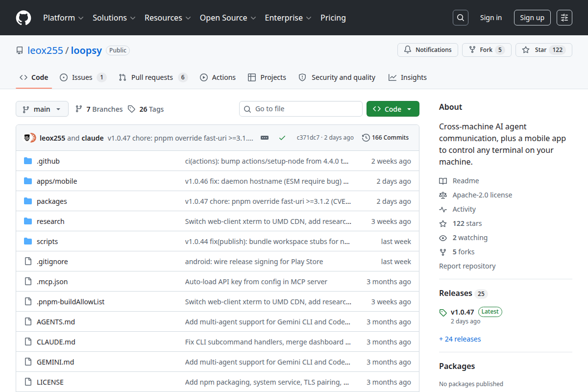Fork the loopsy repository
The width and height of the screenshot is (588, 392).
487,50
